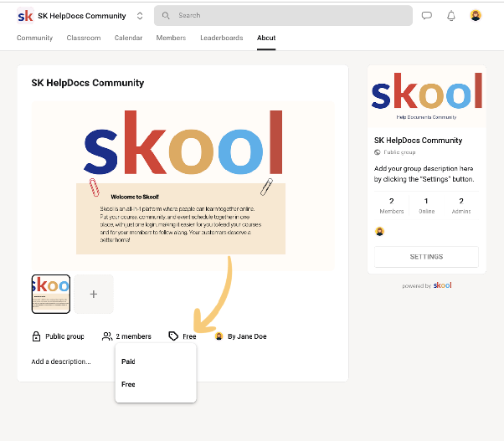Open the Free pricing dropdown

(189, 336)
